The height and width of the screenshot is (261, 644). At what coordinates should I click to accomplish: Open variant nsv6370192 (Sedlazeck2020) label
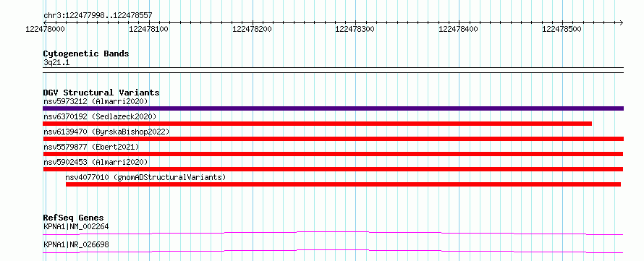pyautogui.click(x=100, y=116)
